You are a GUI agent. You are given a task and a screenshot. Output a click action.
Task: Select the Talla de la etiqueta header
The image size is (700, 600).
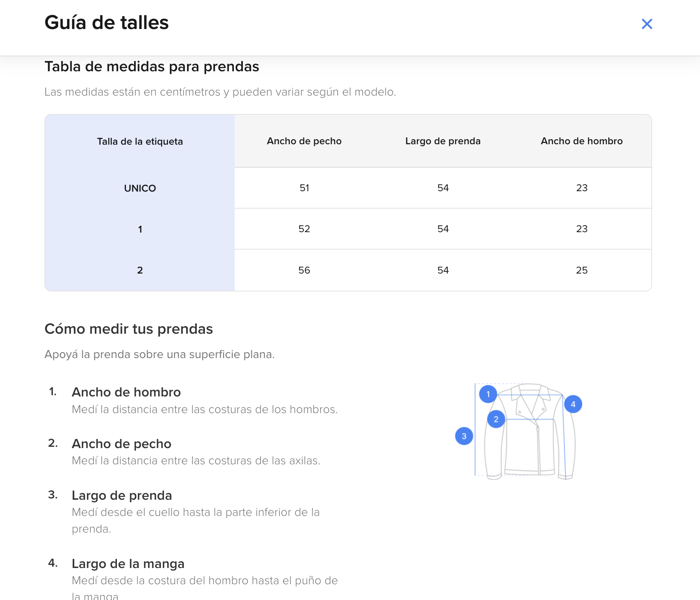(x=140, y=142)
